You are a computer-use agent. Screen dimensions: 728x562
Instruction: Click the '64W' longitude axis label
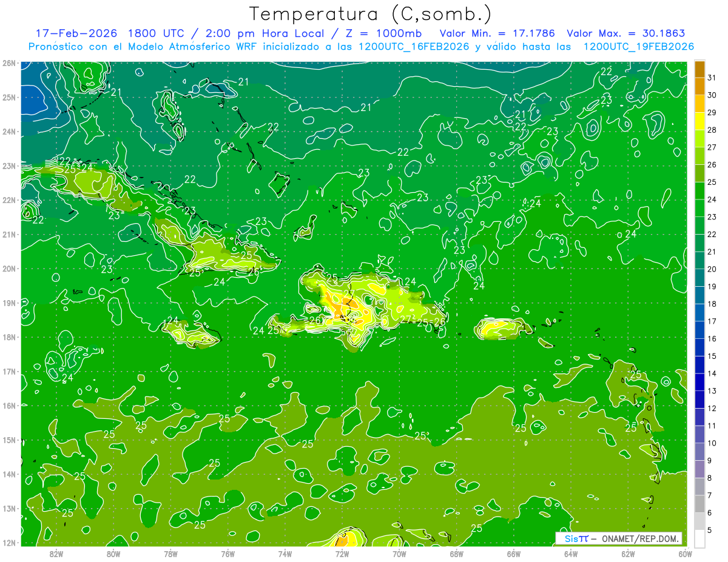571,553
